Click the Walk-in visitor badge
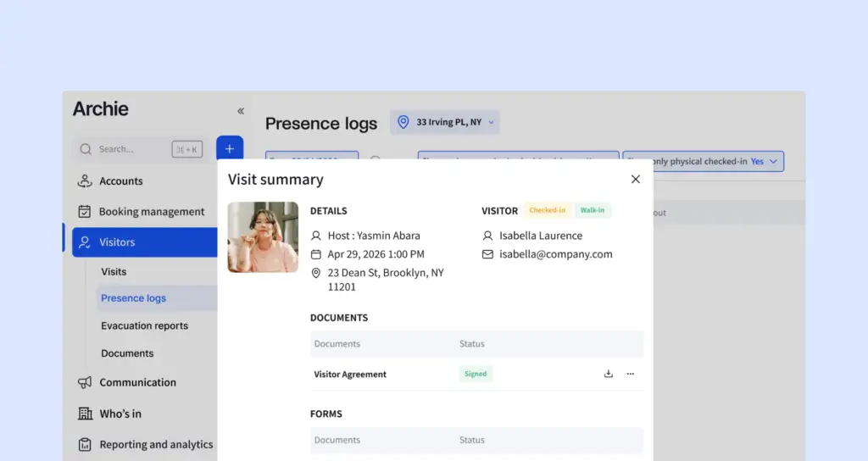The width and height of the screenshot is (868, 461). pyautogui.click(x=593, y=210)
